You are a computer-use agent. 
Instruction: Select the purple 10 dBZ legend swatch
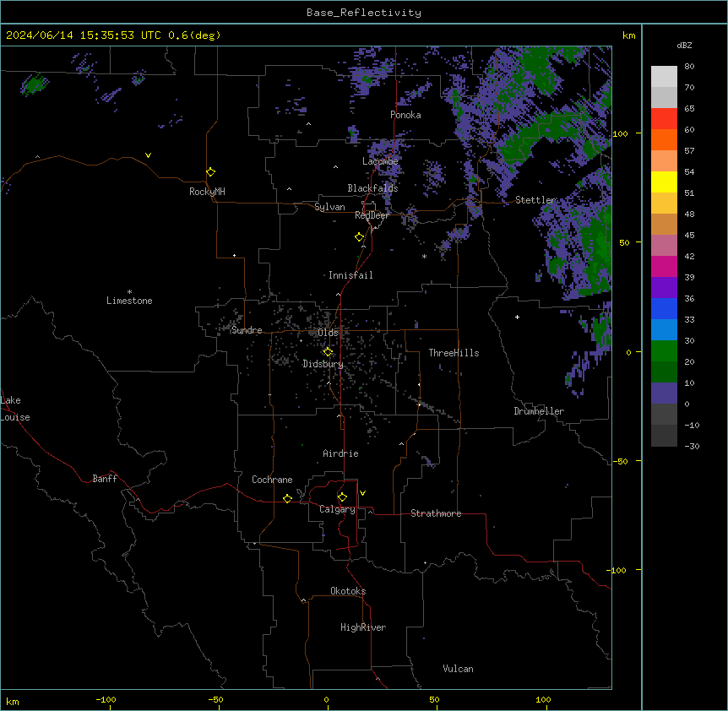tap(664, 393)
